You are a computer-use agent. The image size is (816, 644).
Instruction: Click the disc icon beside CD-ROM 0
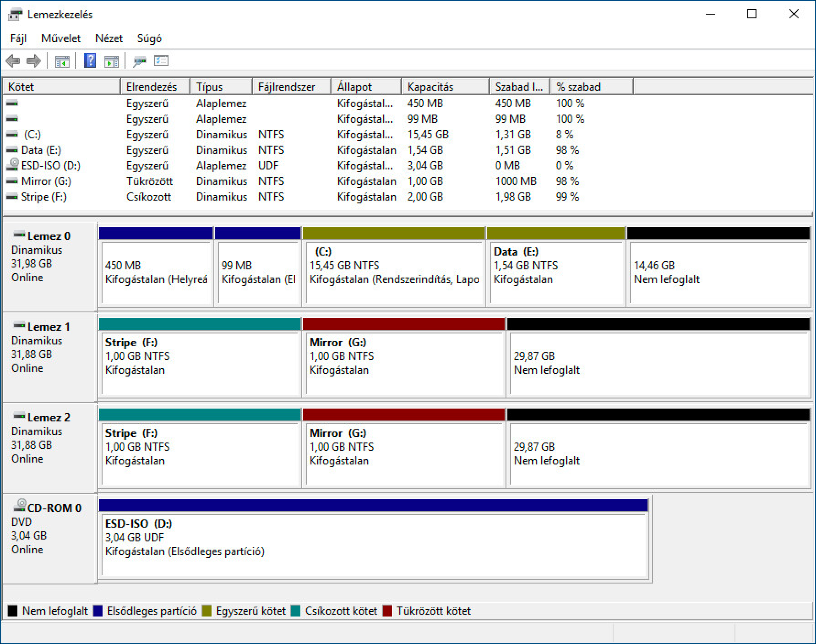point(19,505)
